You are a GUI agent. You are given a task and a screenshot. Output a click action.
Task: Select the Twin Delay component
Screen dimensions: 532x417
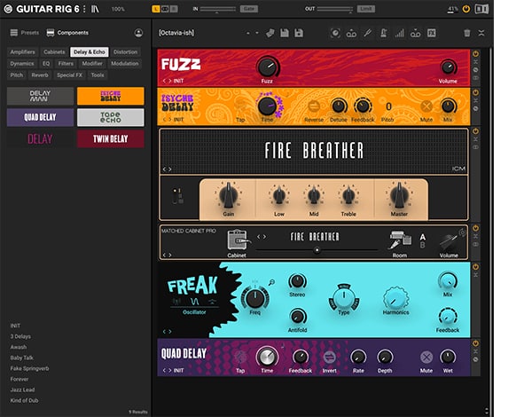pos(110,139)
